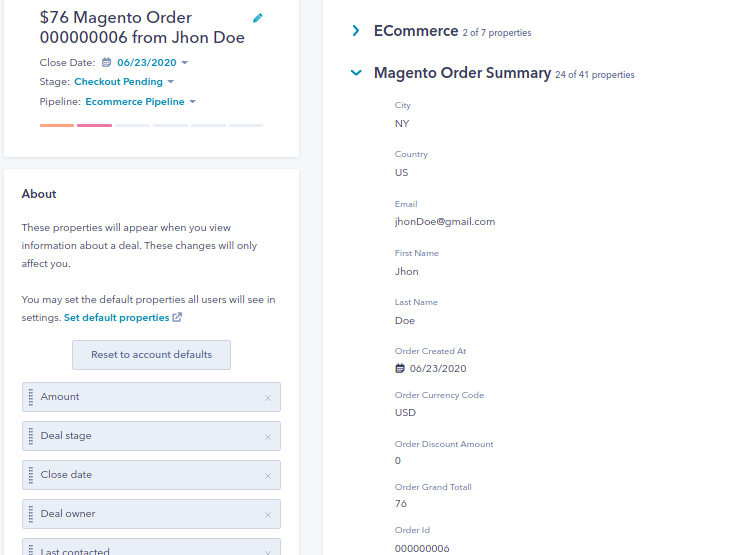Click the Magento Order Summary heading text

tap(462, 73)
